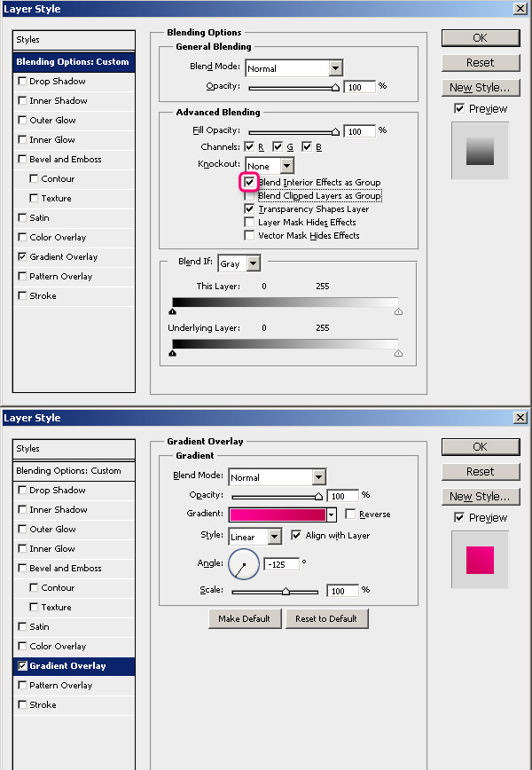Click the Angle dial control
The width and height of the screenshot is (532, 770).
point(244,564)
